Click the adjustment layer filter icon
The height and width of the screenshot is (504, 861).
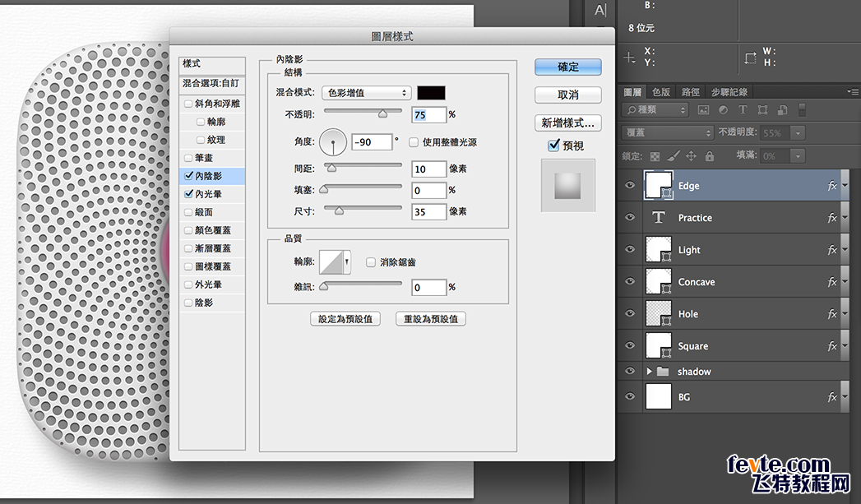coord(723,110)
